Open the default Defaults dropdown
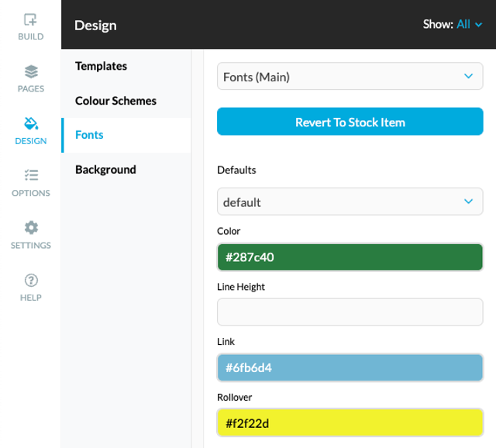 (350, 202)
